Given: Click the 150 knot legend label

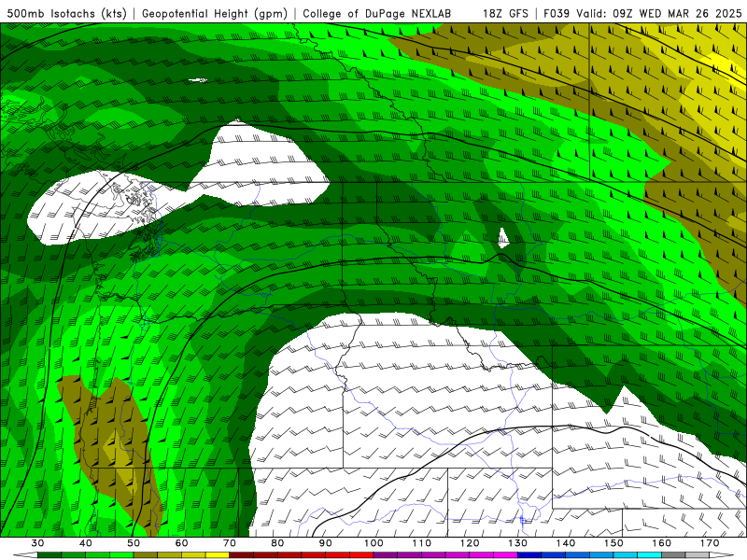Looking at the screenshot, I should (613, 543).
